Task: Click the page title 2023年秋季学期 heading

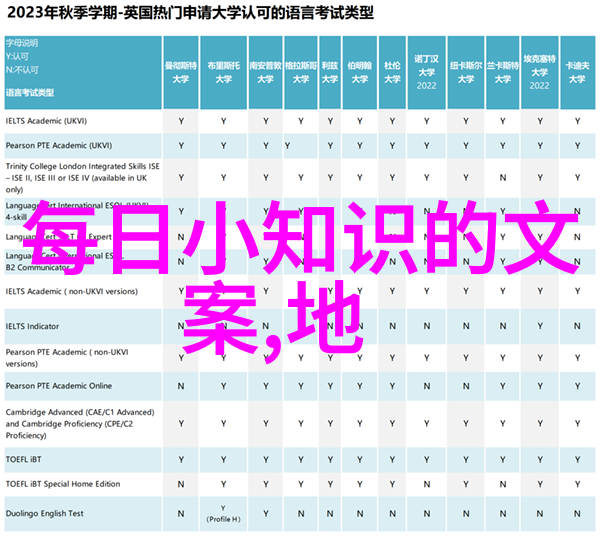Action: click(x=190, y=13)
